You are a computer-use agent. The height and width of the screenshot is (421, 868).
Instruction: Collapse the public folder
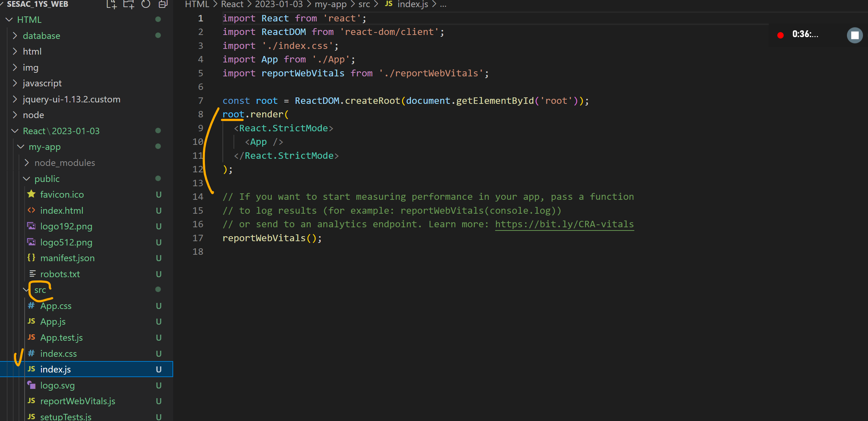47,179
